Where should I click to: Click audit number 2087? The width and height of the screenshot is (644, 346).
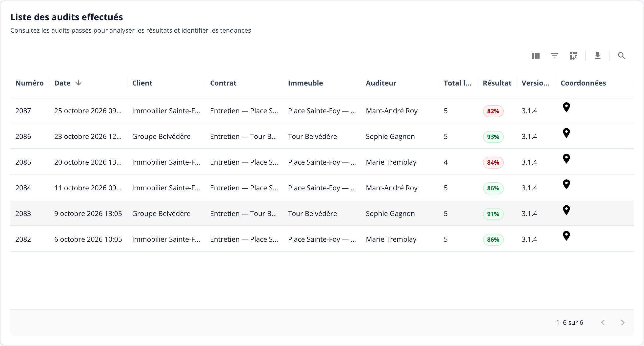pos(23,110)
